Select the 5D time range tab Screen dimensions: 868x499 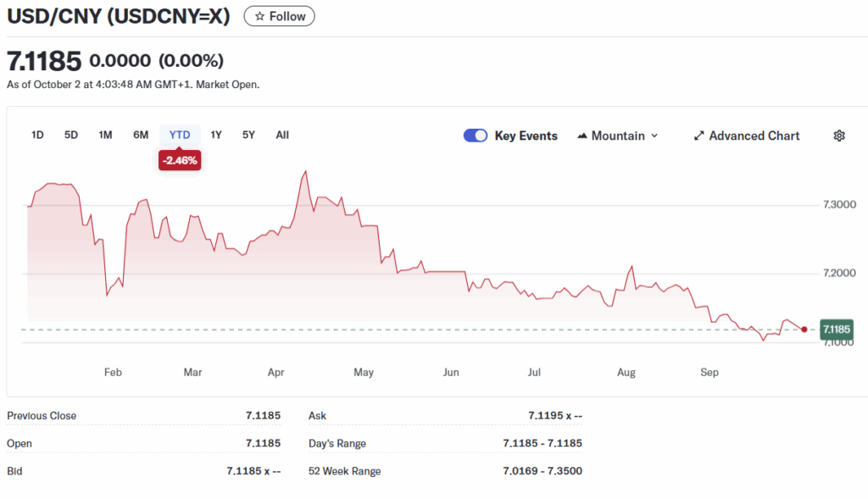pyautogui.click(x=71, y=135)
